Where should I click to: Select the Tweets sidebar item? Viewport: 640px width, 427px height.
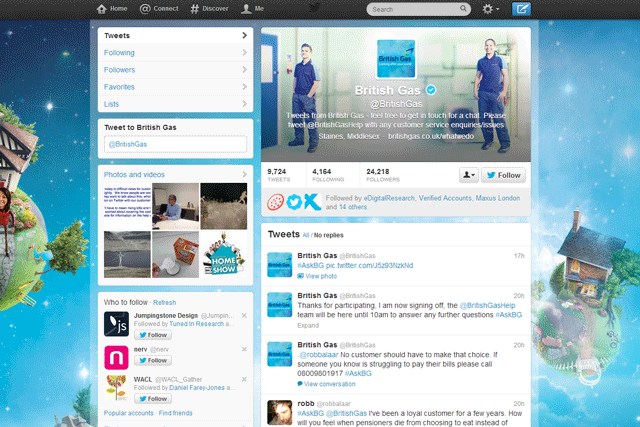176,36
